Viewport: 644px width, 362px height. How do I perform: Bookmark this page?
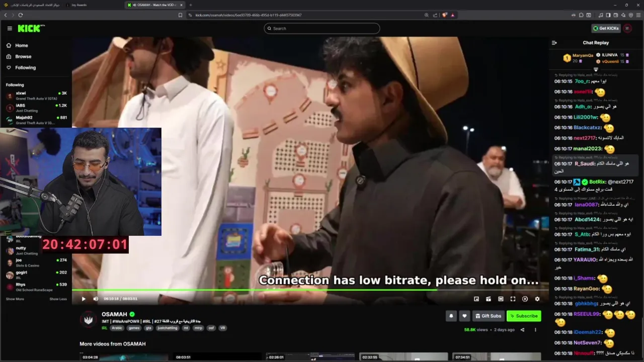click(x=180, y=15)
